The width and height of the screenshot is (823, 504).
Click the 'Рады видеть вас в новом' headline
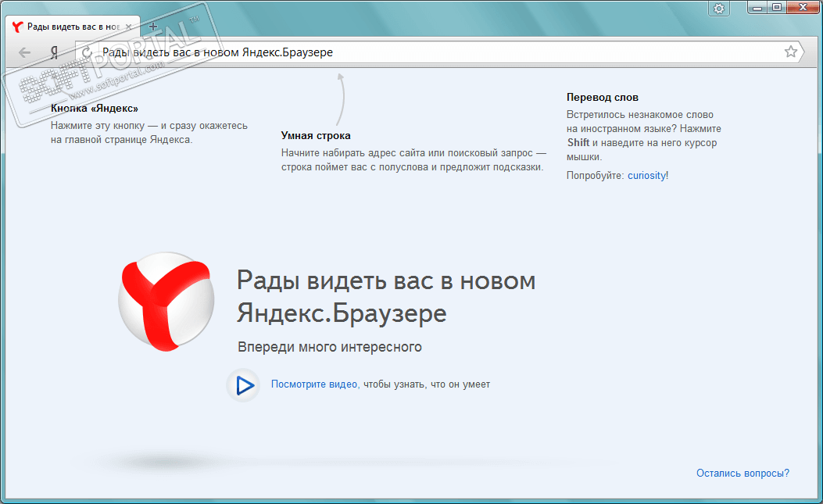[x=386, y=281]
